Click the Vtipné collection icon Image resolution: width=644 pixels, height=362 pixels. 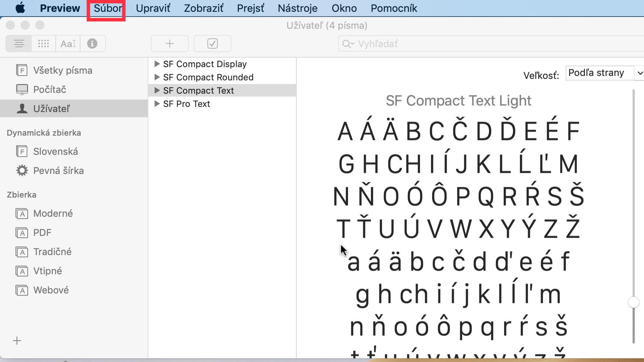point(22,271)
